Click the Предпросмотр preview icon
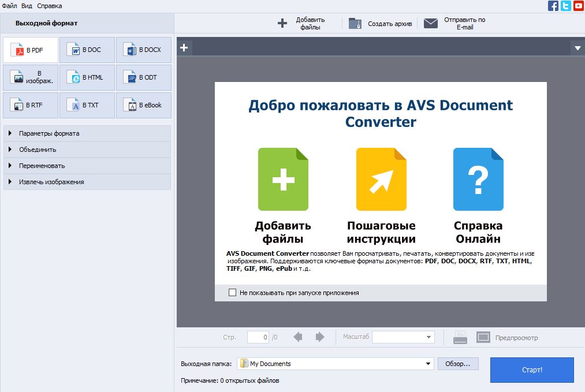 click(x=483, y=337)
